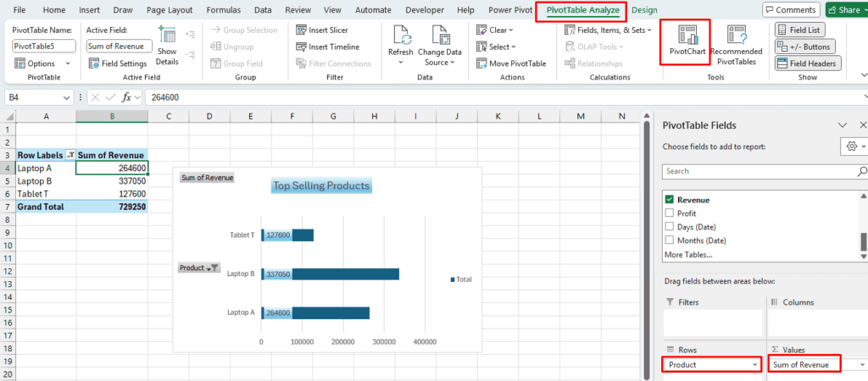868x381 pixels.
Task: Open the Product row field dropdown
Action: (755, 364)
